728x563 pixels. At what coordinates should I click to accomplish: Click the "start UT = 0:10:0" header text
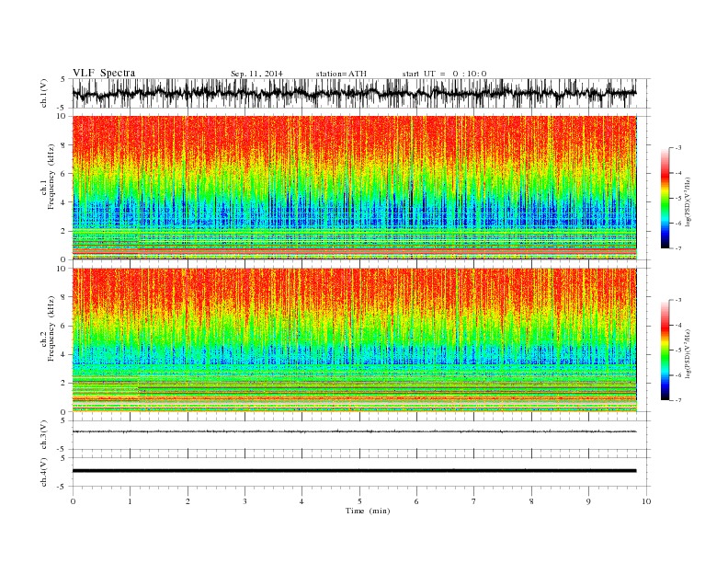point(444,74)
